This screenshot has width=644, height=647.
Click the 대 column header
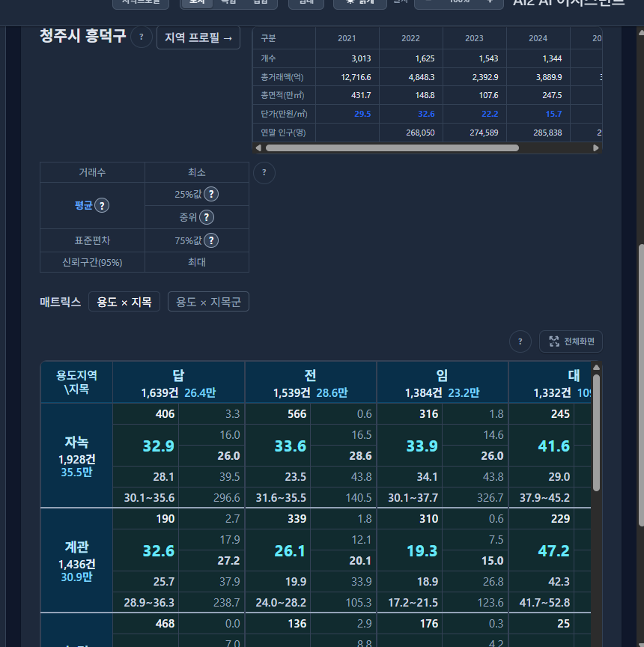(550, 383)
